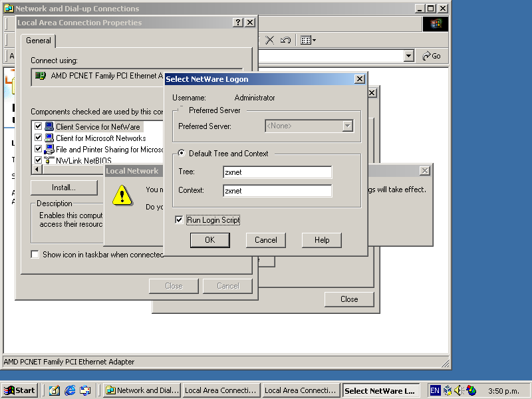Select the Client for Microsoft Networks icon

coord(49,138)
